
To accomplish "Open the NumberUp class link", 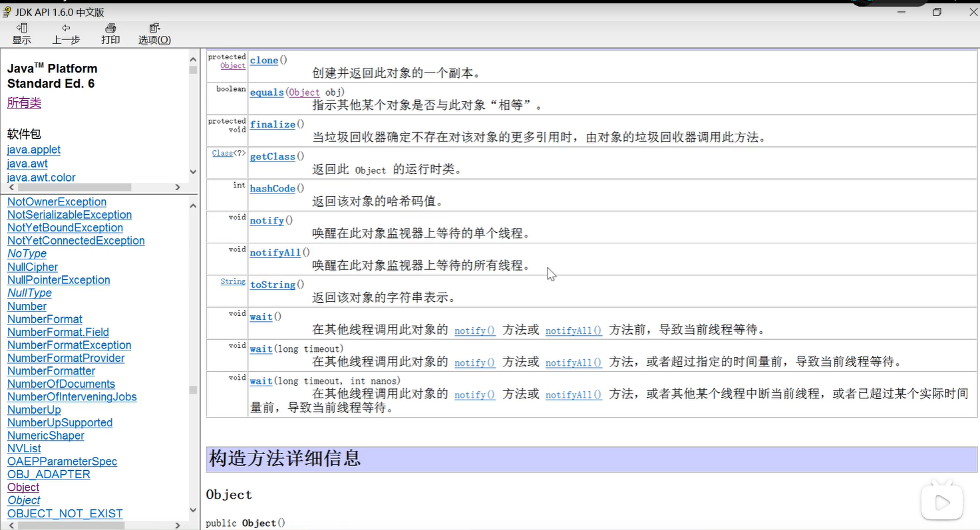I will (x=34, y=410).
